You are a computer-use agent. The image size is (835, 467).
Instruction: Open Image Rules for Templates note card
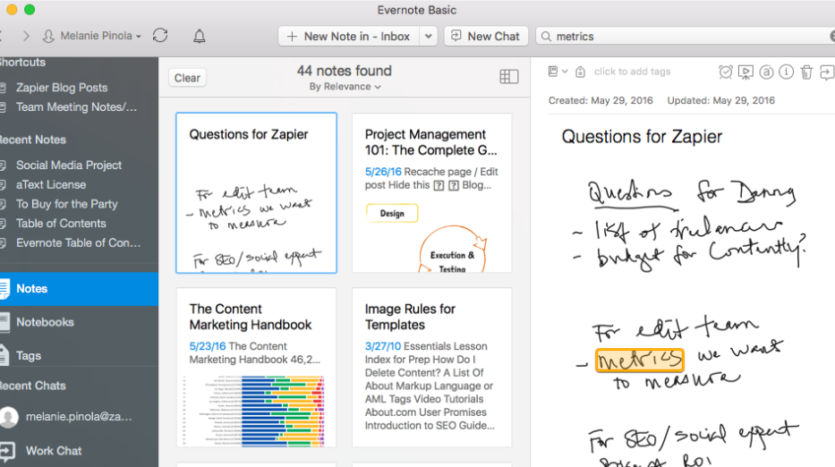[432, 367]
